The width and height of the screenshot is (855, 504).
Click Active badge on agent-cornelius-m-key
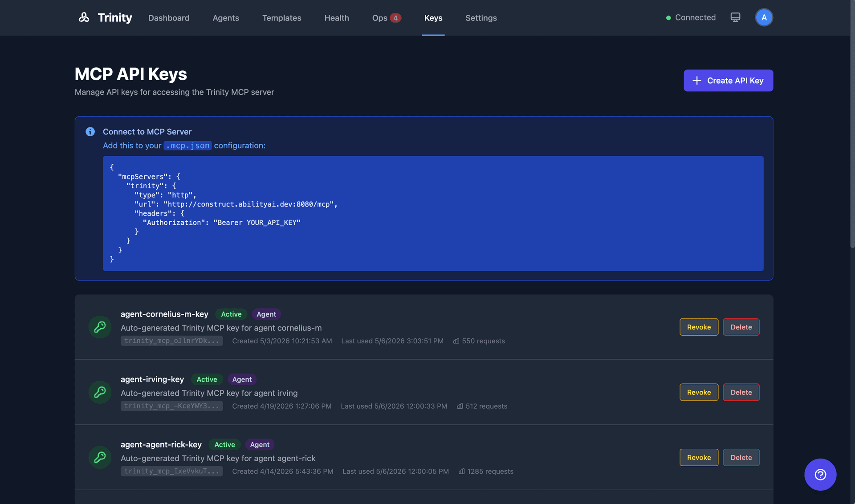coord(231,314)
